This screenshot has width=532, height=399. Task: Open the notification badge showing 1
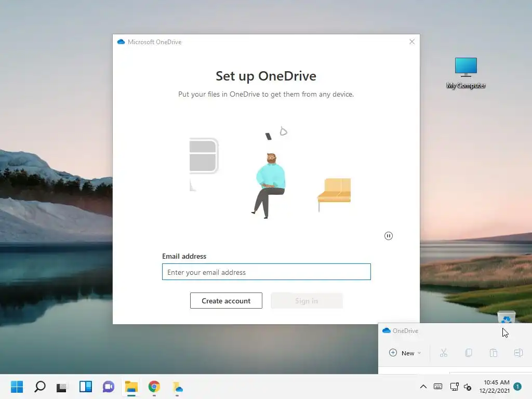coord(517,387)
